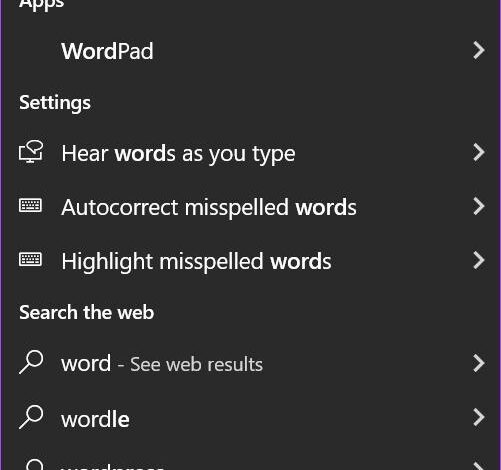Click the Narrator icon beside Hear words
Viewport: 501px width, 470px height.
click(x=31, y=151)
